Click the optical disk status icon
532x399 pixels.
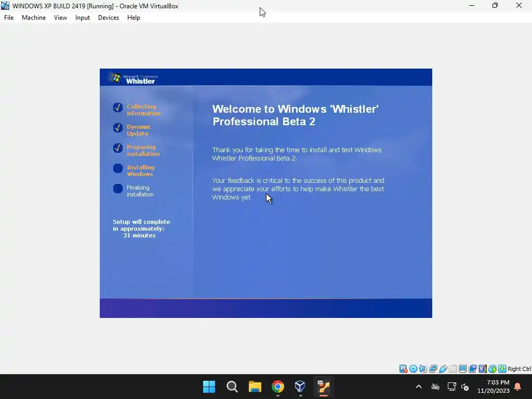click(x=413, y=369)
